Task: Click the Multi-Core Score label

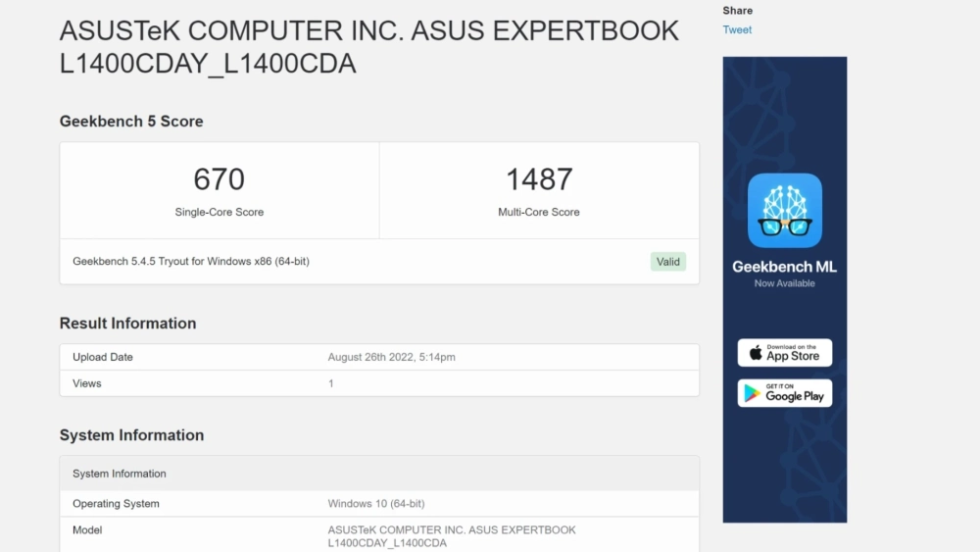Action: [538, 212]
